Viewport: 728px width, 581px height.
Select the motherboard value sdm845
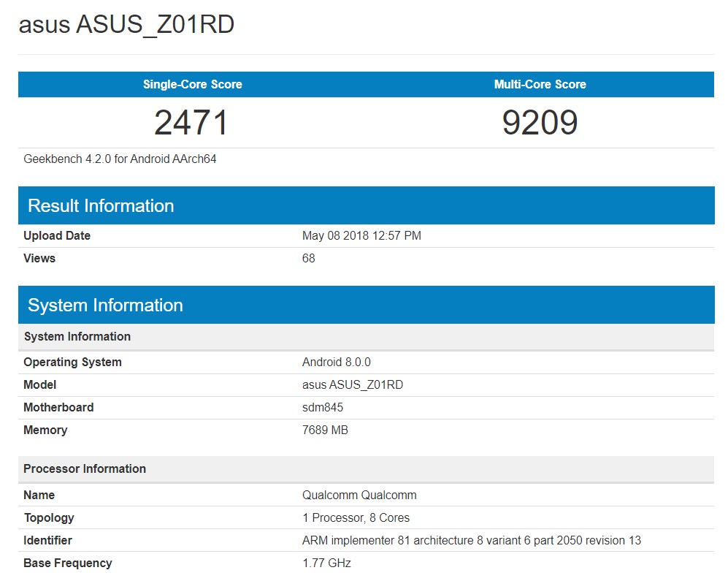click(x=323, y=408)
